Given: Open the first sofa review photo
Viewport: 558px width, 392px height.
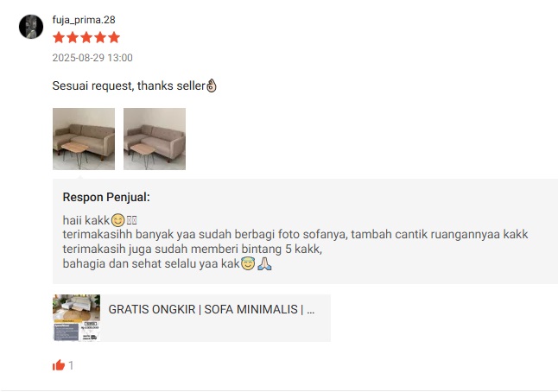Looking at the screenshot, I should pos(84,139).
